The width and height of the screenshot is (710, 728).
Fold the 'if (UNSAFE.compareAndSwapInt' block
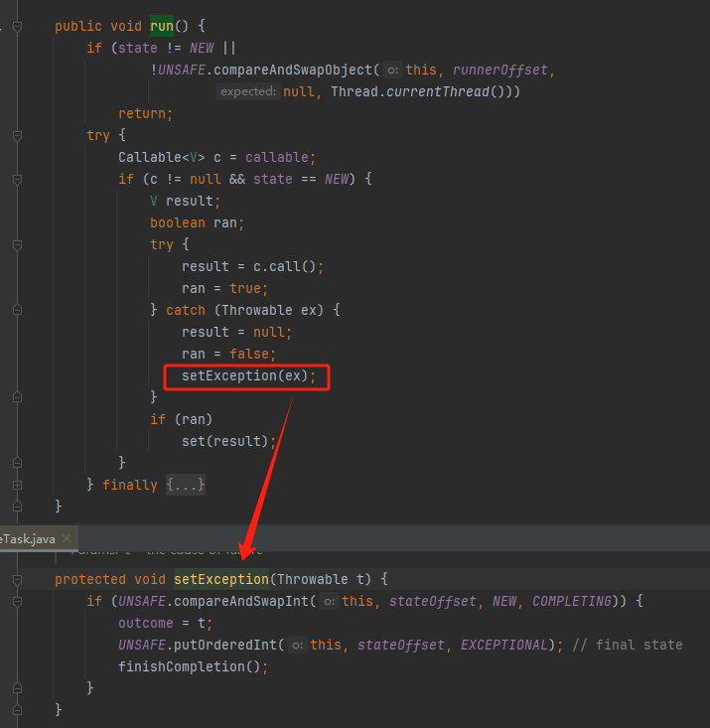(17, 602)
